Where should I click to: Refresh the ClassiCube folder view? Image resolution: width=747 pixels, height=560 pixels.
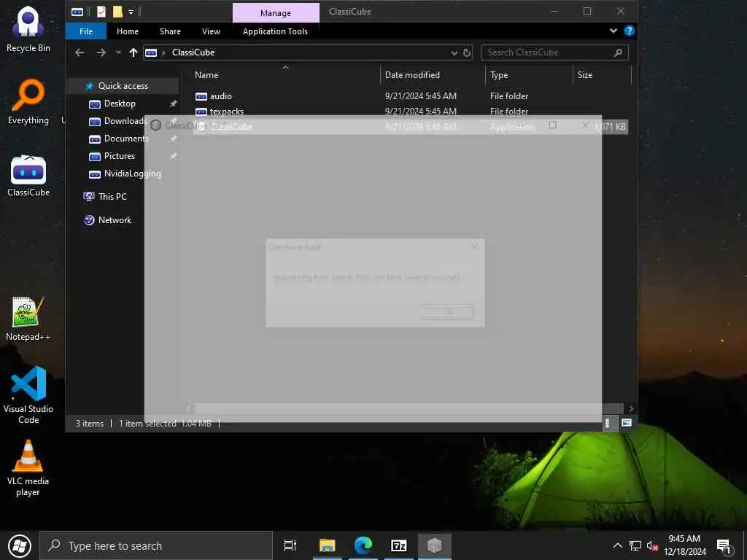pyautogui.click(x=467, y=52)
